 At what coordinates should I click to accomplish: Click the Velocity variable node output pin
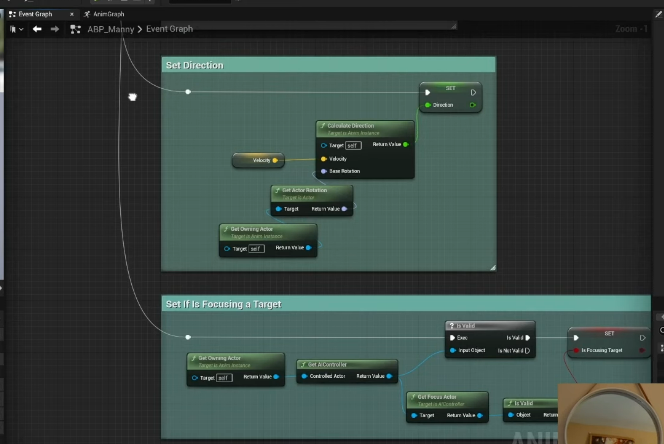tap(276, 160)
